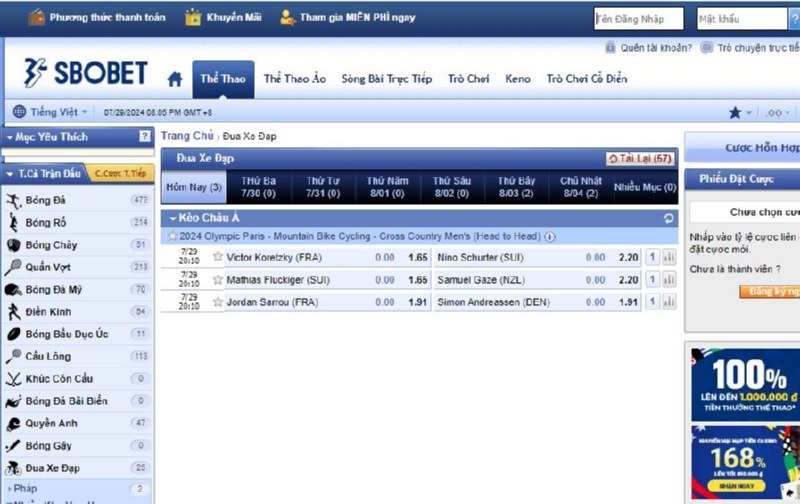Viewport: 800px width, 504px height.
Task: Collapse the Kèo Châu Á section
Action: (x=172, y=218)
